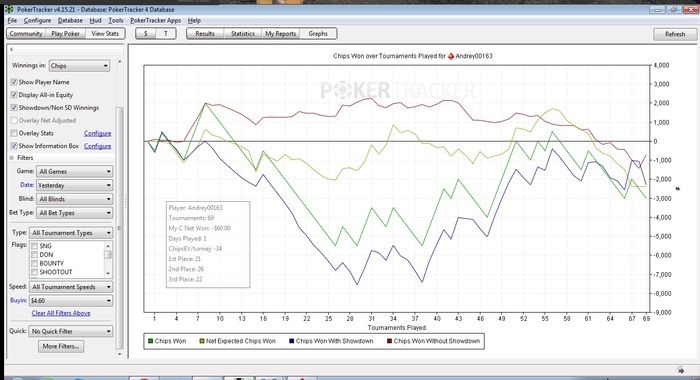Switch to the Statistics tab
Image resolution: width=700 pixels, height=380 pixels.
[x=243, y=33]
